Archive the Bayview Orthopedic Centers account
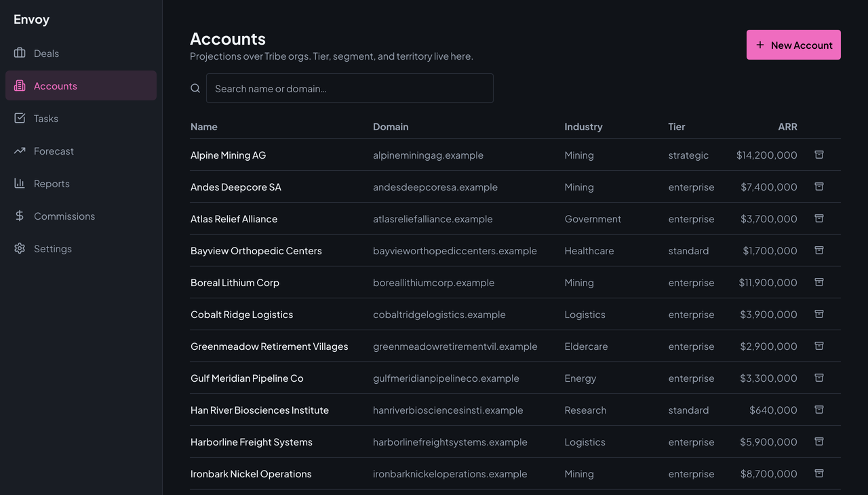The height and width of the screenshot is (495, 868). [x=819, y=250]
